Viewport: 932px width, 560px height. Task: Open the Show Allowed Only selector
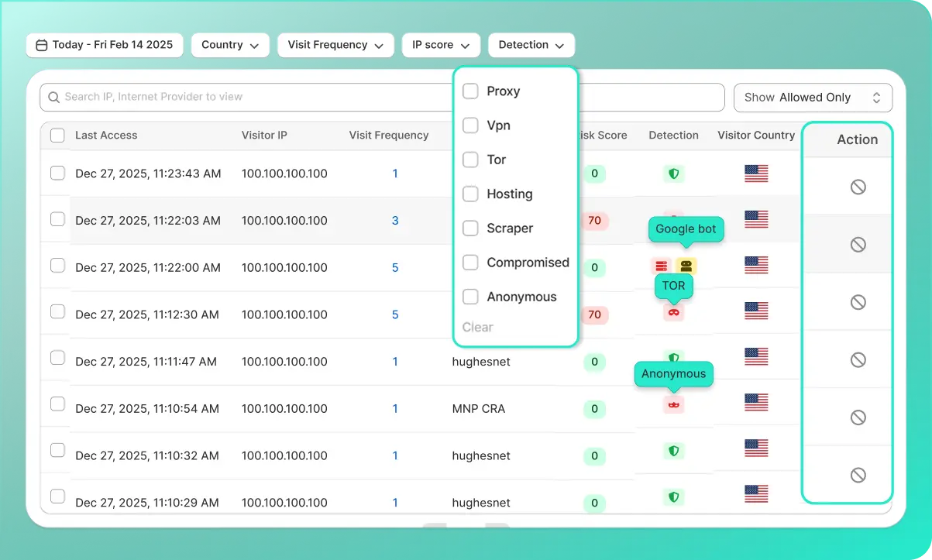tap(812, 98)
